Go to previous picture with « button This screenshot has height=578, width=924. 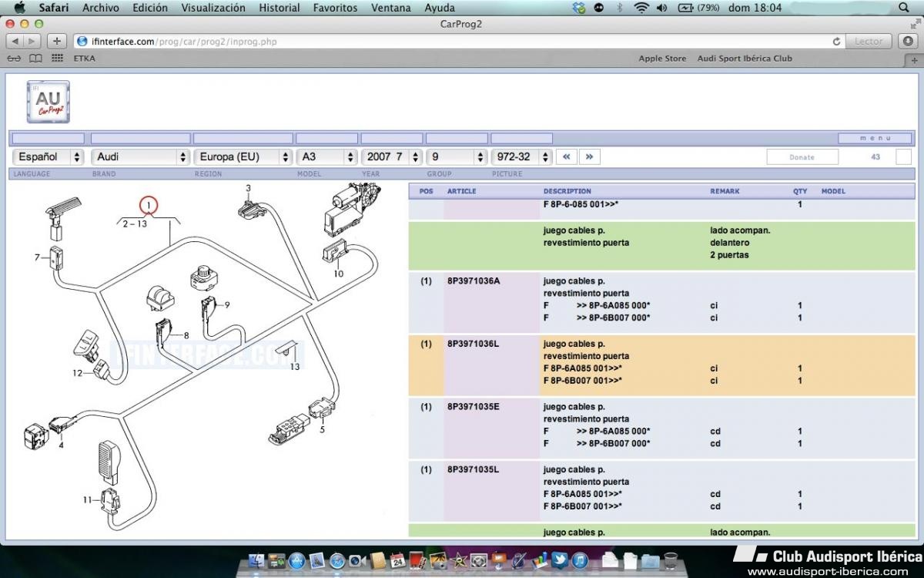566,156
